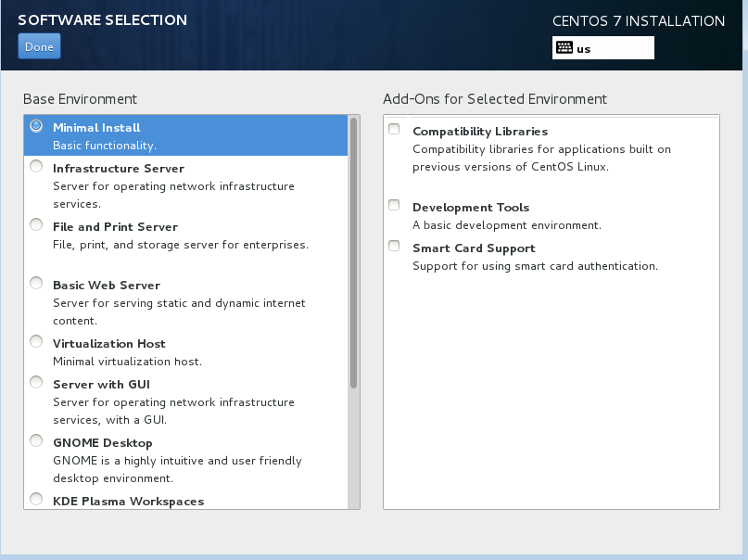Image resolution: width=748 pixels, height=560 pixels.
Task: Open the us keyboard layout selector
Action: point(602,47)
